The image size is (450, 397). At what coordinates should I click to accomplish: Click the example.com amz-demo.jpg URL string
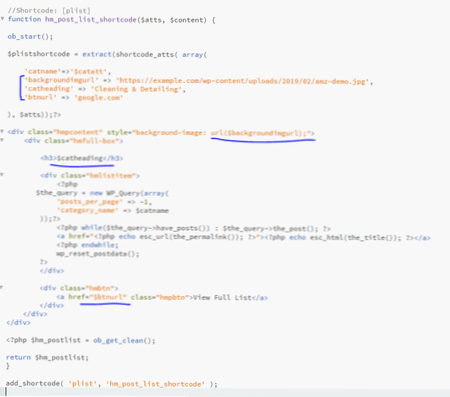[x=243, y=81]
